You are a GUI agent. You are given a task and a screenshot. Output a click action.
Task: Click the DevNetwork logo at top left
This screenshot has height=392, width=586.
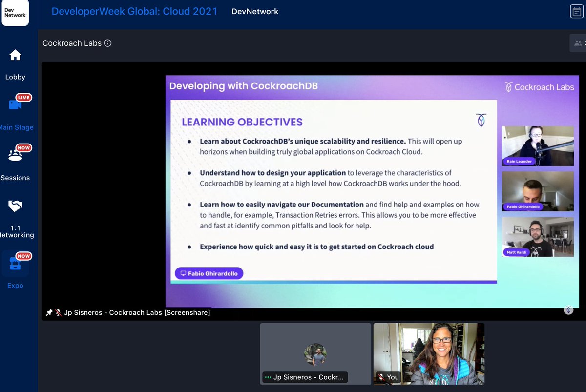(15, 12)
